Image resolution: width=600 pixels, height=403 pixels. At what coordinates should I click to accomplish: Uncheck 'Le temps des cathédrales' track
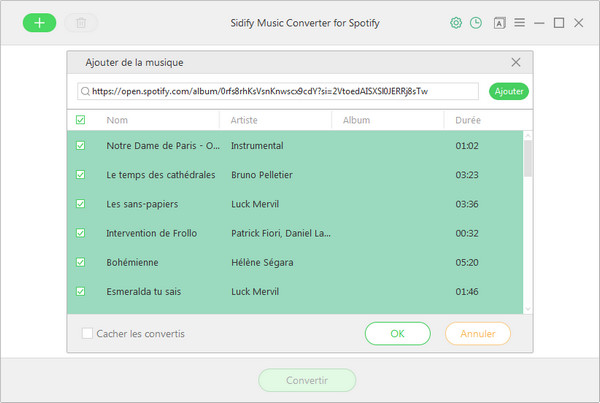[x=81, y=175]
